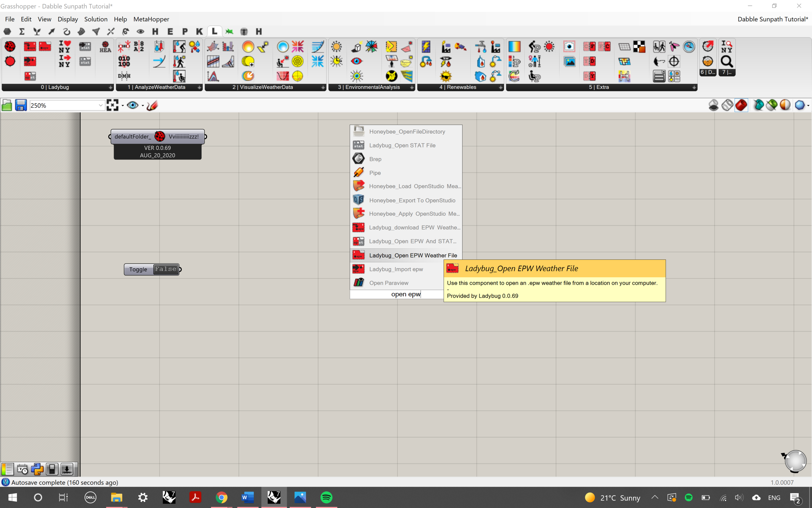Open the 250% zoom level dropdown
The image size is (812, 508).
coord(100,105)
